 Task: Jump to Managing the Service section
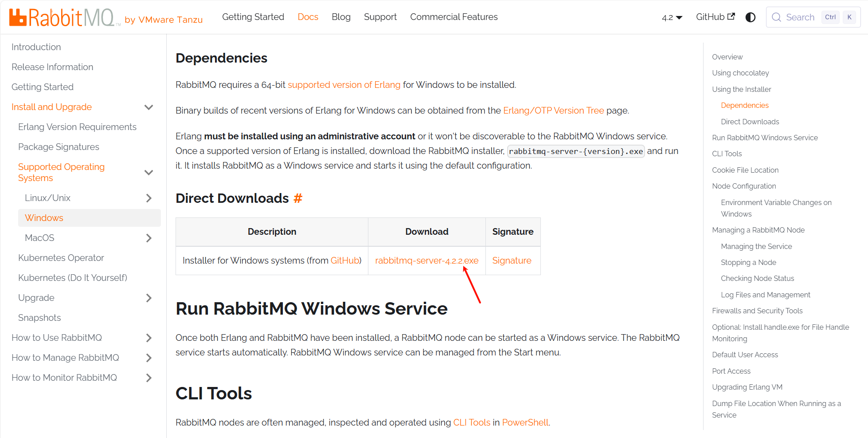(x=756, y=246)
